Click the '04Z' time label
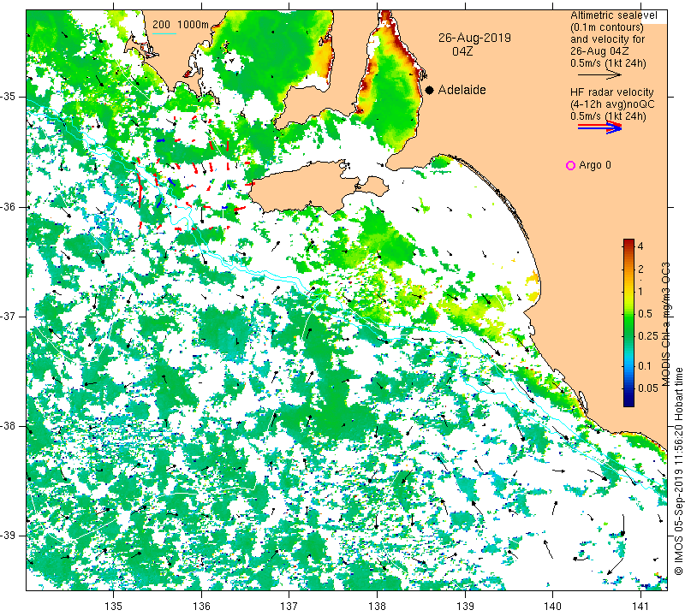 (462, 51)
